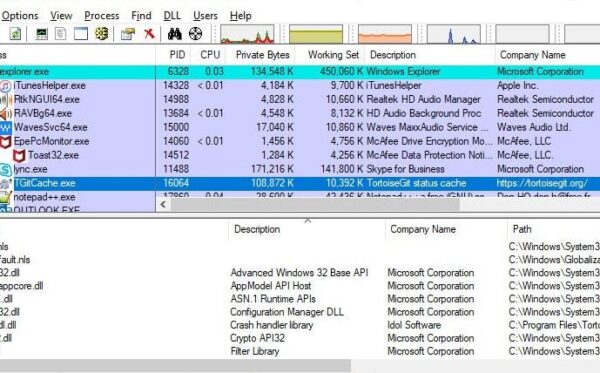600x373 pixels.
Task: Click Idol Software company name cell
Action: [x=414, y=325]
